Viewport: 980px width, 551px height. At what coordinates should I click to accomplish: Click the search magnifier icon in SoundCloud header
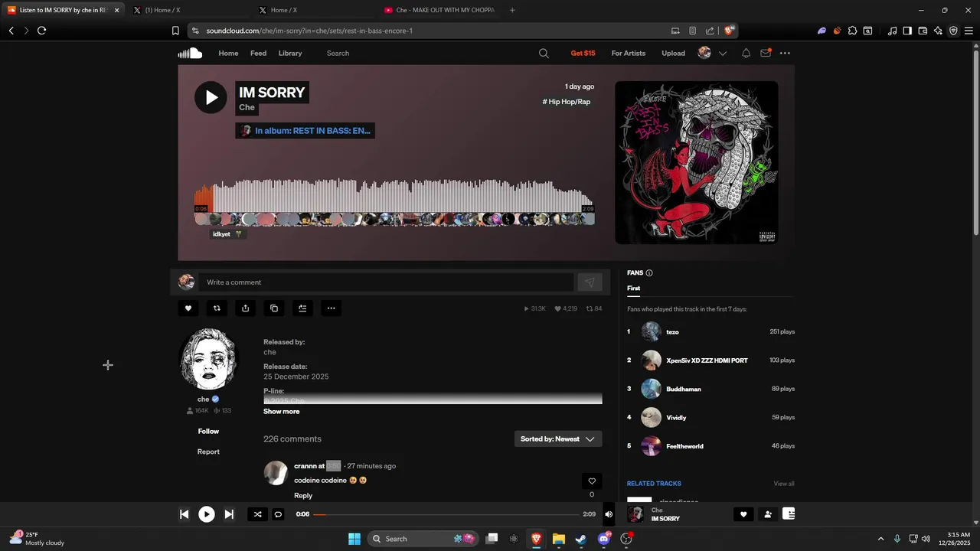[544, 54]
